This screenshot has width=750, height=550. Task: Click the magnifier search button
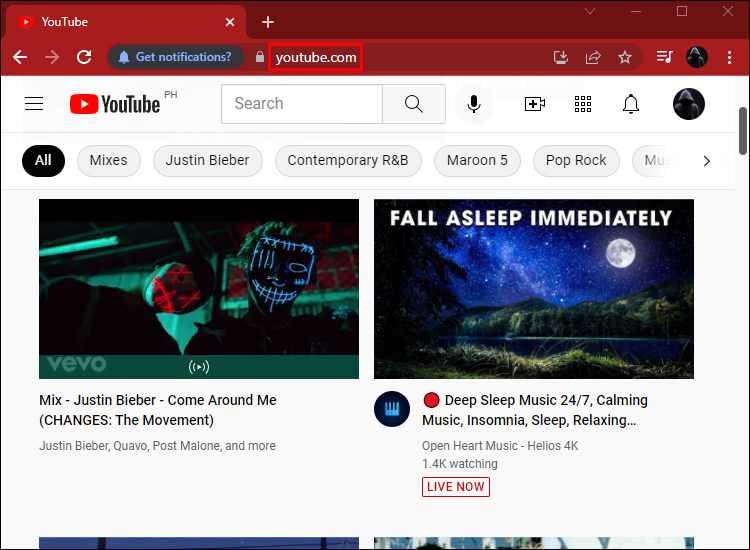[x=414, y=104]
